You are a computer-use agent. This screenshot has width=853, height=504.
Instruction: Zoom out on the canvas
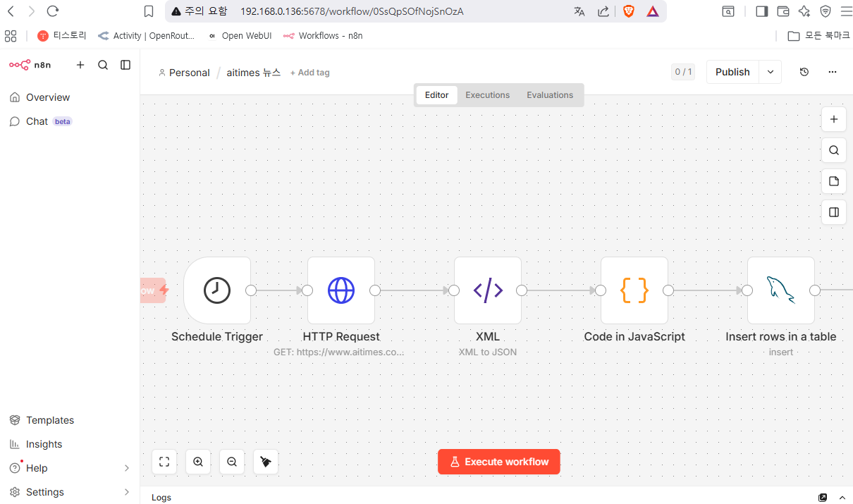click(x=232, y=462)
